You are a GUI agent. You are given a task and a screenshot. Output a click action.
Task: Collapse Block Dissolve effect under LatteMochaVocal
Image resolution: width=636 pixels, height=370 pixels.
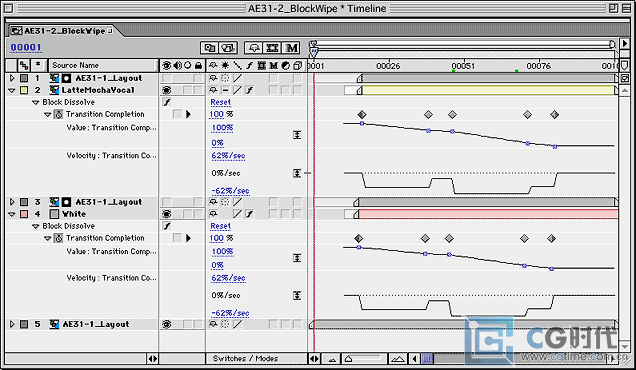36,102
